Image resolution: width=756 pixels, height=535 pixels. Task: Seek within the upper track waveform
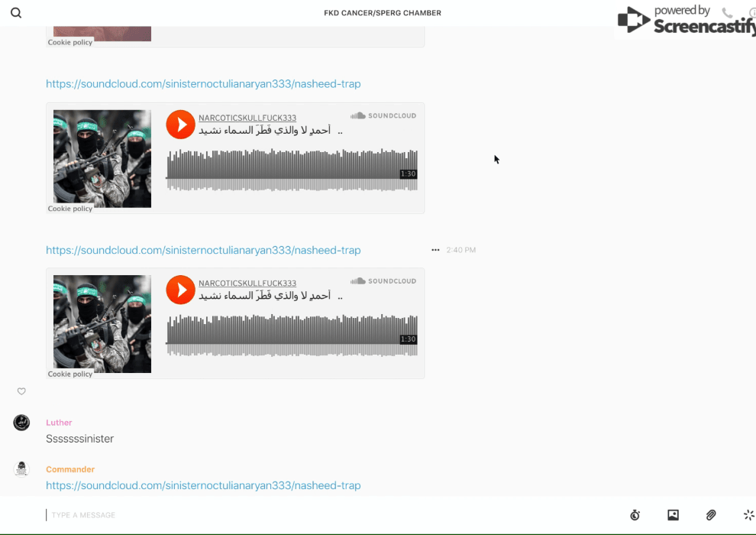click(x=290, y=170)
